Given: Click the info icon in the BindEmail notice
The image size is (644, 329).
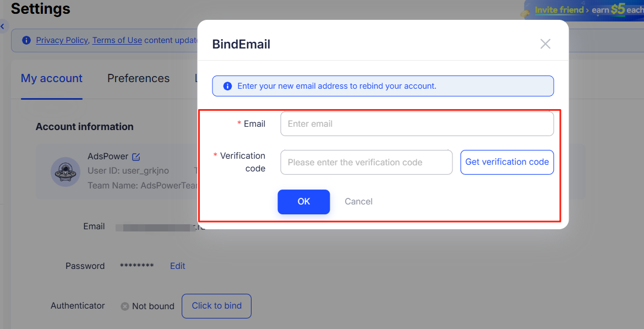Looking at the screenshot, I should [x=227, y=85].
